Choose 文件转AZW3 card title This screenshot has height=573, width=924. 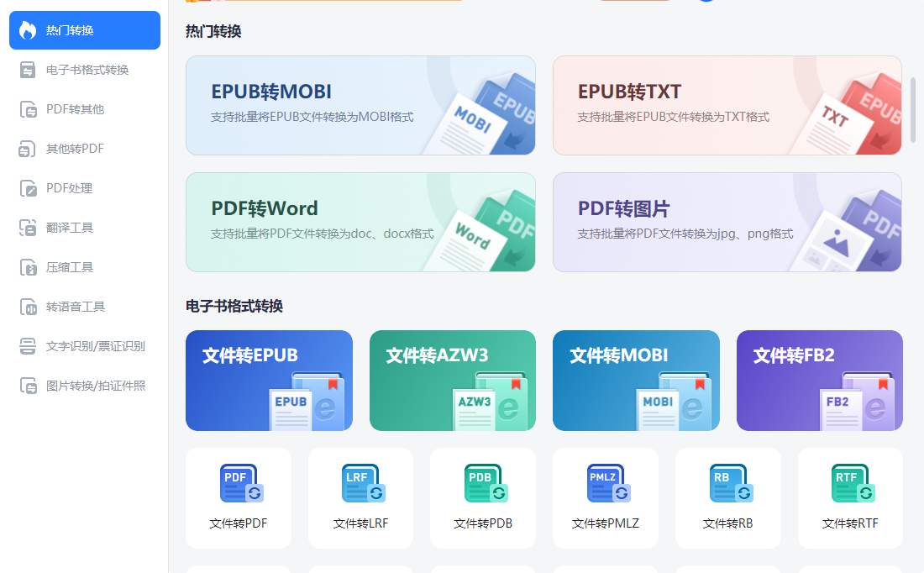pos(437,355)
